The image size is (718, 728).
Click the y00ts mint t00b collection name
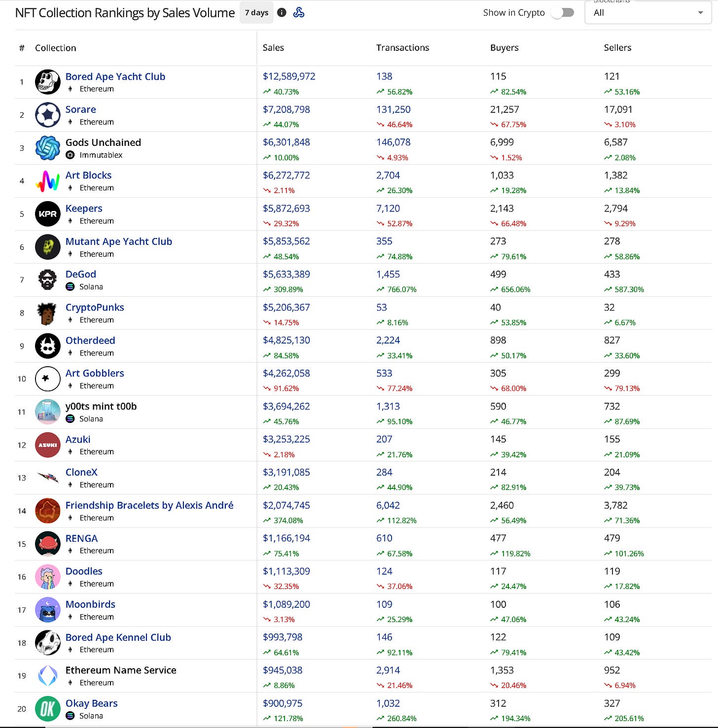point(101,406)
